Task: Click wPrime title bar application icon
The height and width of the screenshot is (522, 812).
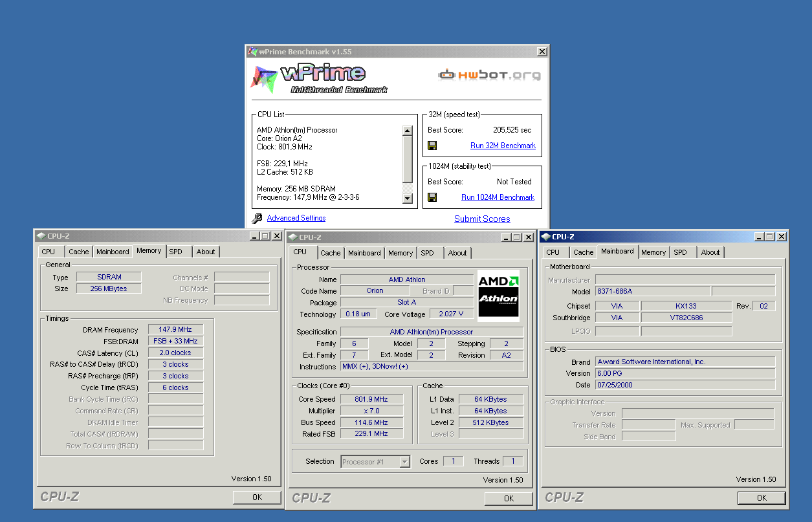Action: pos(253,52)
